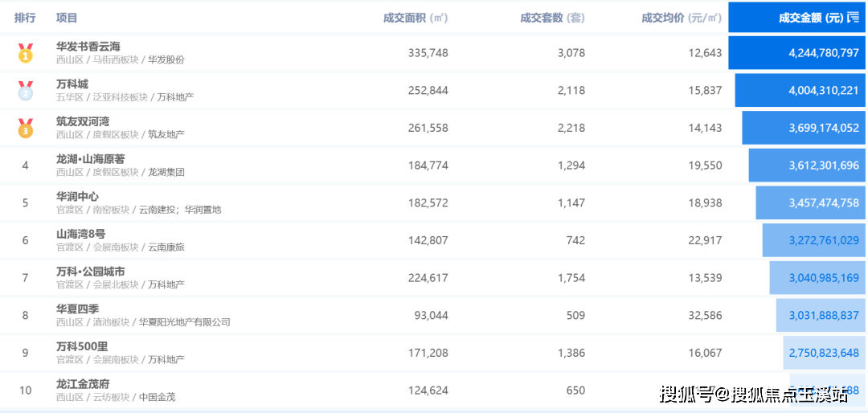Click the bronze medal rank 3 icon
Image resolution: width=868 pixels, height=413 pixels.
point(26,128)
